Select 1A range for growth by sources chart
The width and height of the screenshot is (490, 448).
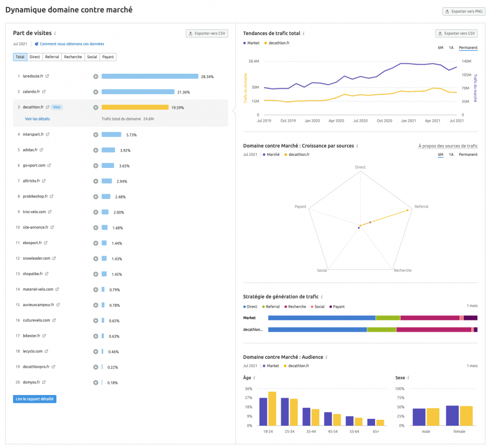point(451,155)
